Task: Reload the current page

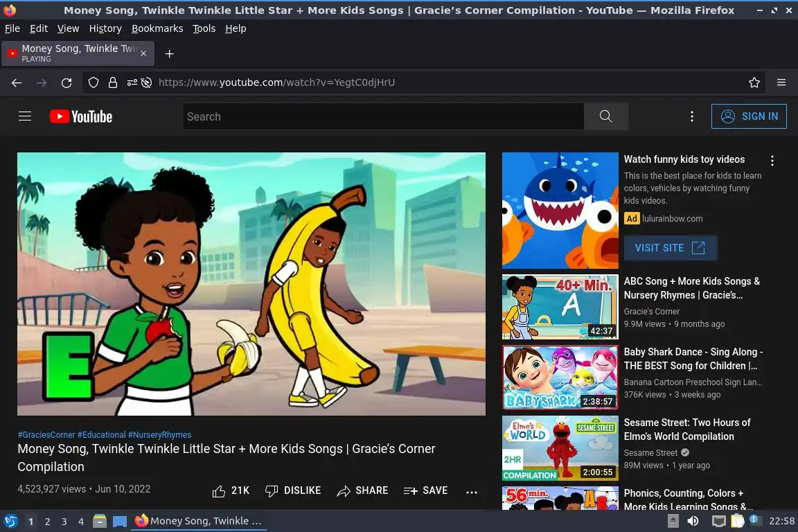Action: 66,82
